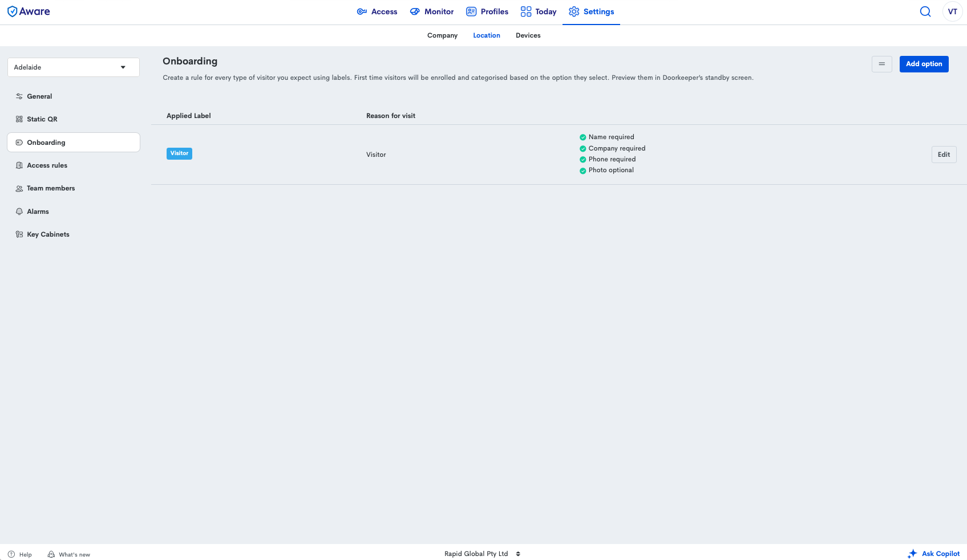Image resolution: width=967 pixels, height=560 pixels.
Task: Open Static QR settings in sidebar
Action: pyautogui.click(x=42, y=119)
